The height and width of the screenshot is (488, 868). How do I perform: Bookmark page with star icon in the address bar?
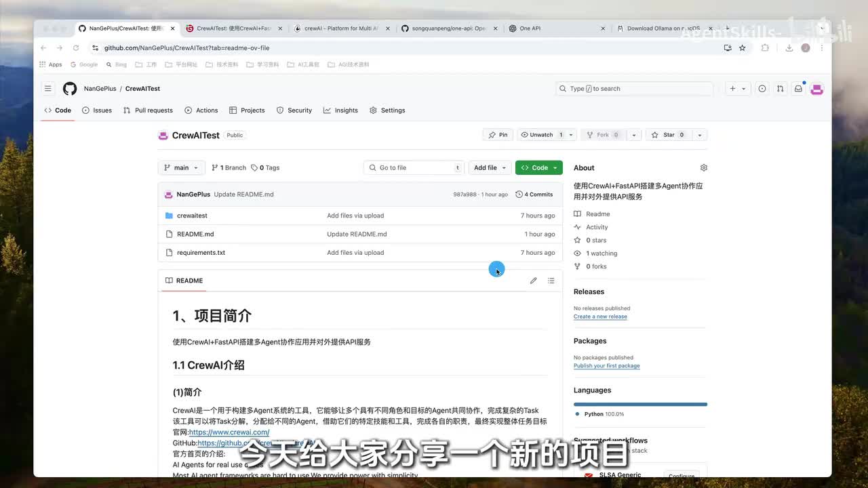743,48
